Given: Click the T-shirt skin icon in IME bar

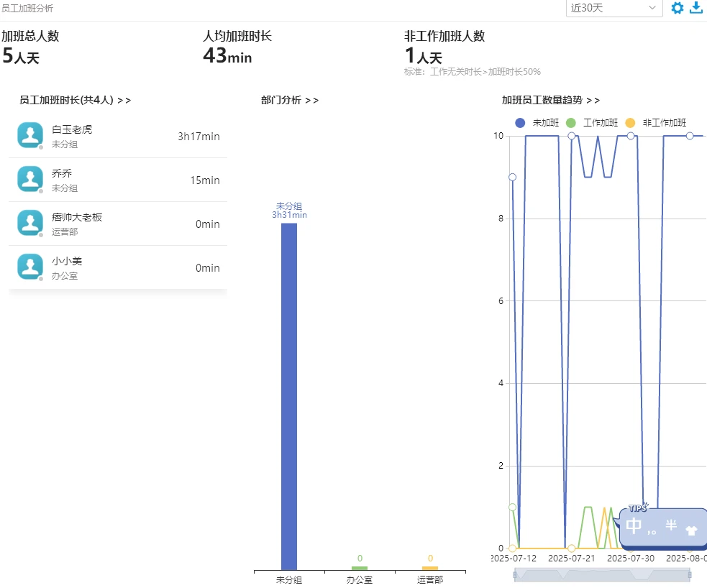Looking at the screenshot, I should (691, 530).
